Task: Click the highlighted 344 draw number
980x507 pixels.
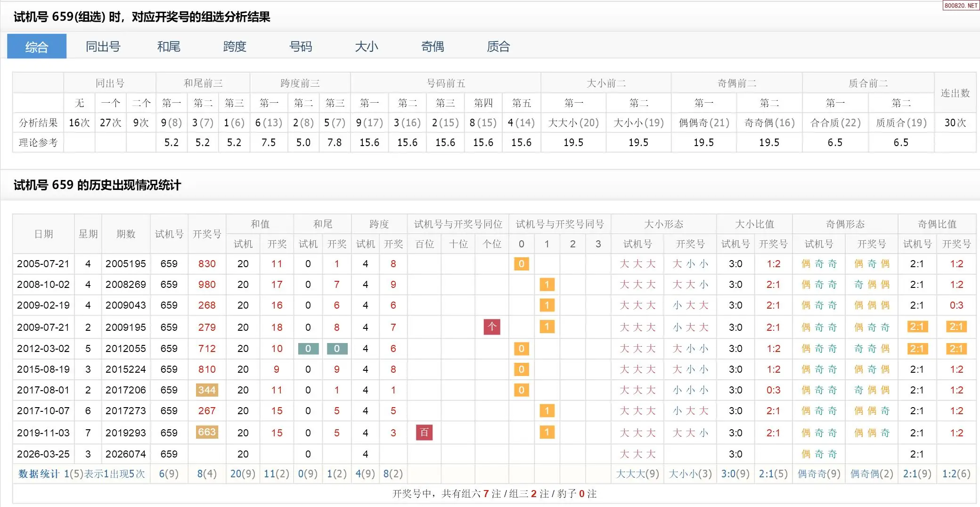Action: 207,390
